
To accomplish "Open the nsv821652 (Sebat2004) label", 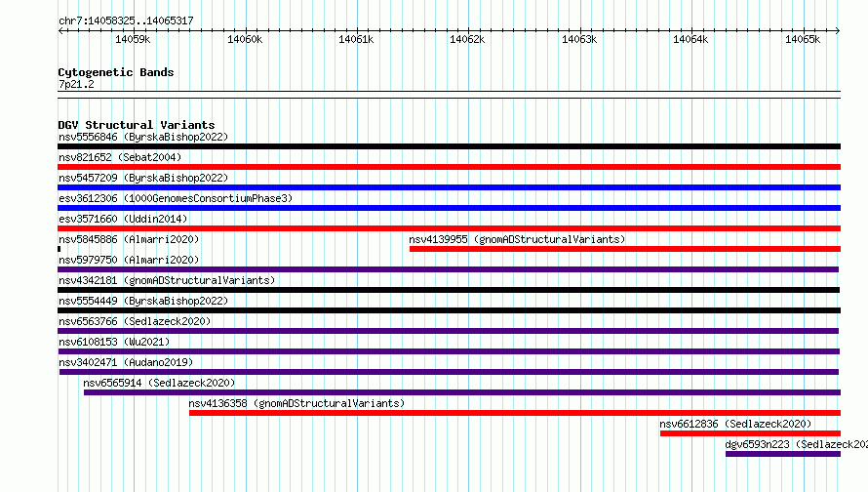I will pos(120,157).
